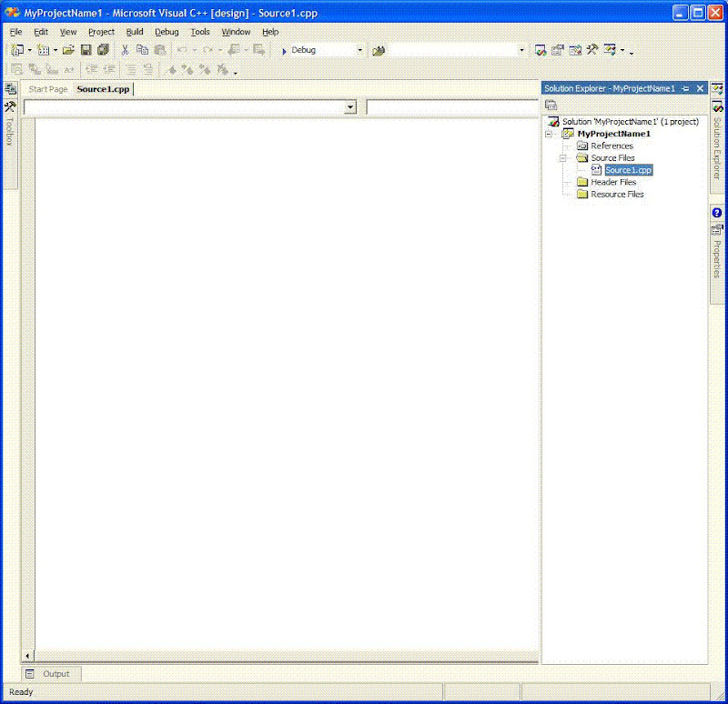This screenshot has width=728, height=704.
Task: Open Solution Explorer from the toolbar icon
Action: [540, 50]
